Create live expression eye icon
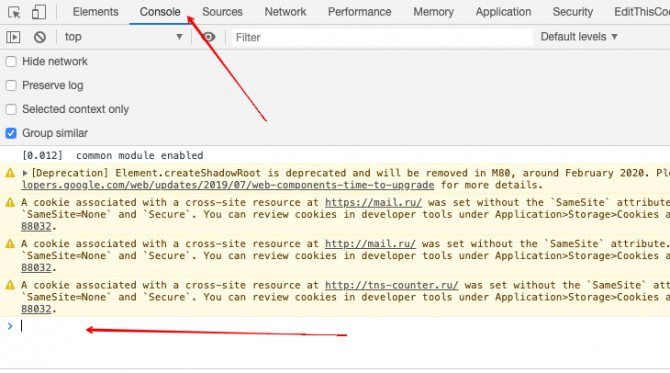 [x=208, y=37]
